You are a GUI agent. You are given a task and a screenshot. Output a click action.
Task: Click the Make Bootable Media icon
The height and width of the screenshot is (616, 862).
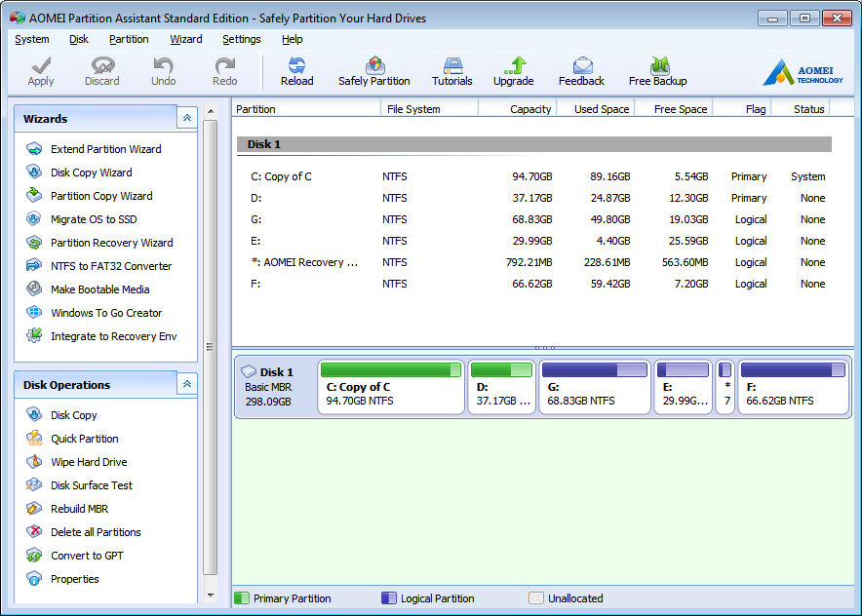pos(34,289)
